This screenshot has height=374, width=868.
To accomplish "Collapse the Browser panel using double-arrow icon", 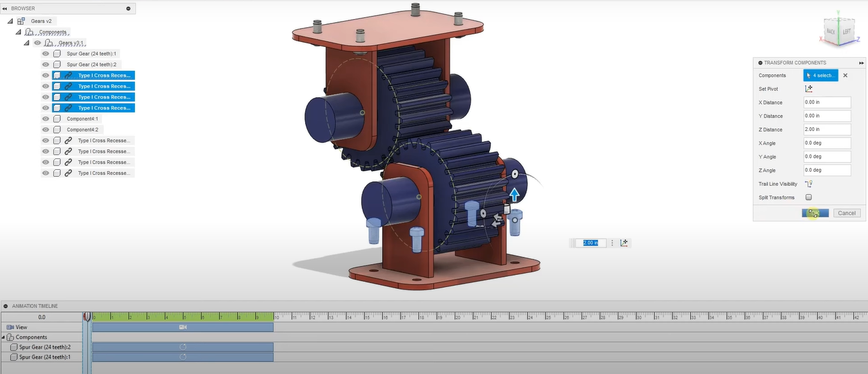I will (x=4, y=9).
